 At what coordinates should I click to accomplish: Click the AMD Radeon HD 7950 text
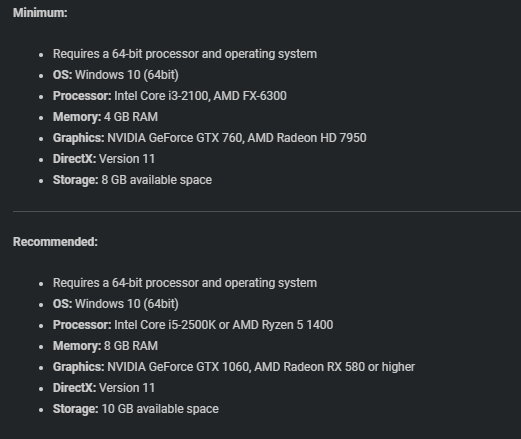point(307,138)
